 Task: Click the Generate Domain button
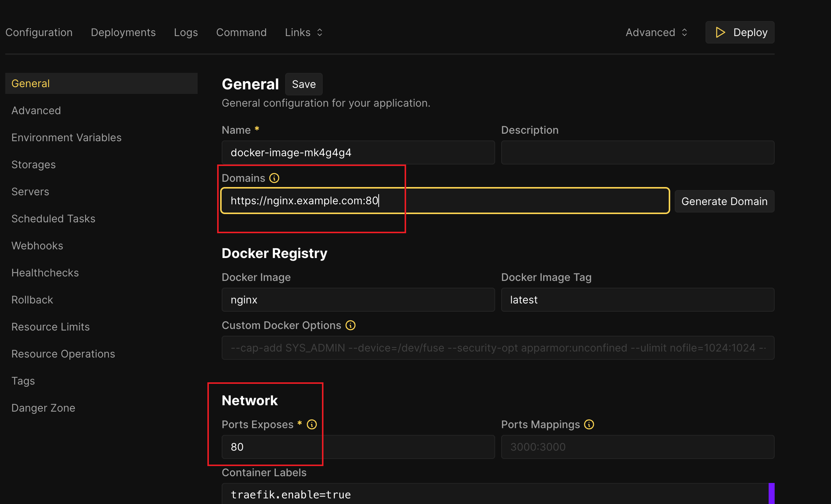coord(724,201)
